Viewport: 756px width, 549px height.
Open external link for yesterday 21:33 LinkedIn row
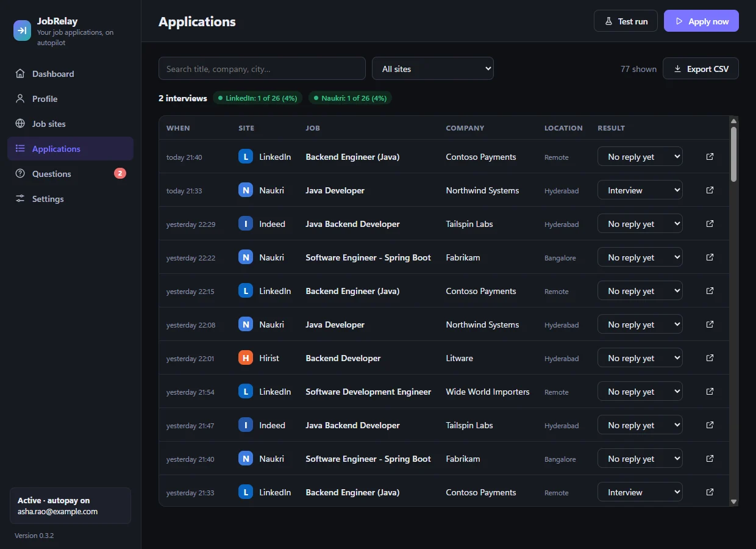tap(710, 492)
